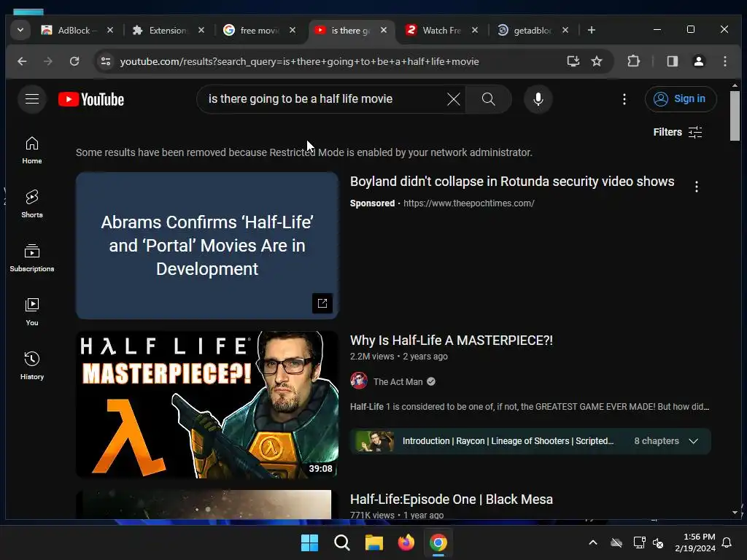Viewport: 747px width, 560px height.
Task: Open the clock and date panel
Action: [x=695, y=542]
